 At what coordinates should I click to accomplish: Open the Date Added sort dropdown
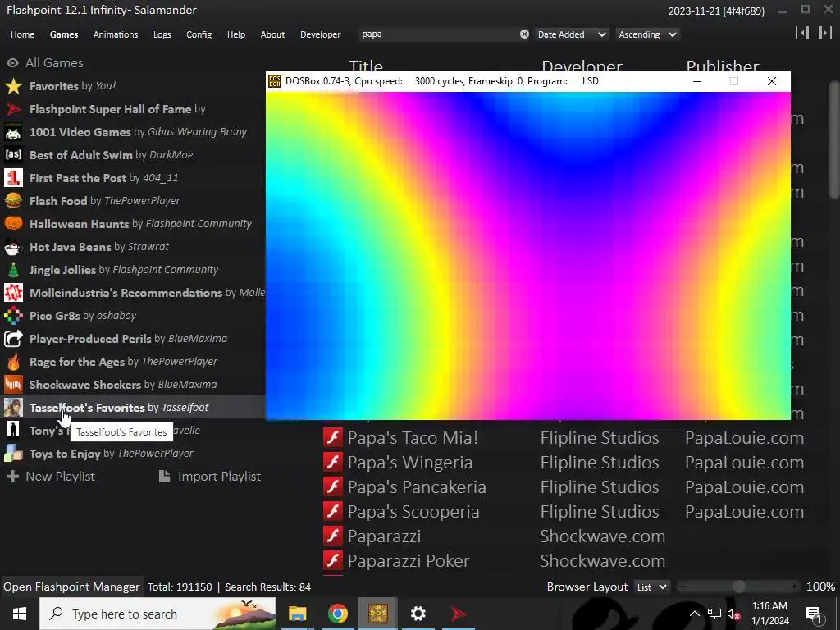coord(572,34)
